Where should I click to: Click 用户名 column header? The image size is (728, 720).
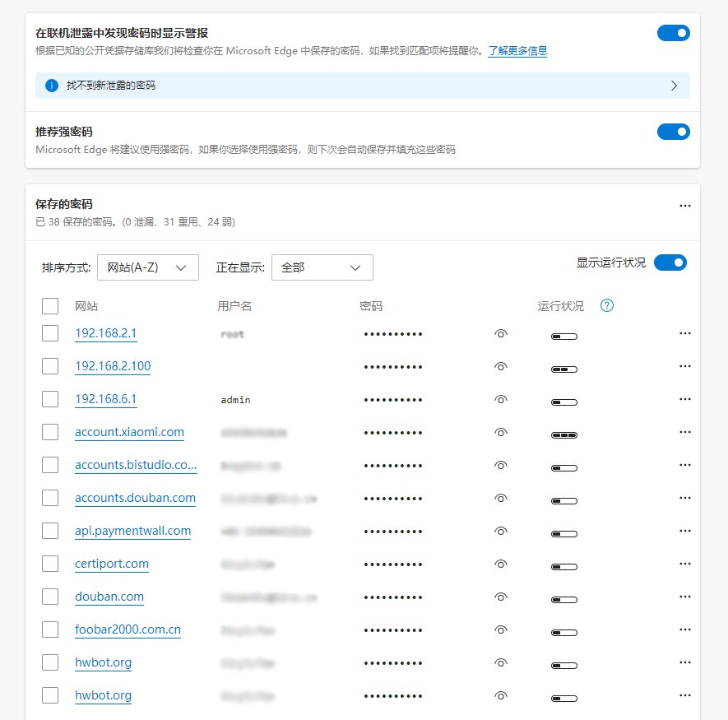click(x=234, y=306)
